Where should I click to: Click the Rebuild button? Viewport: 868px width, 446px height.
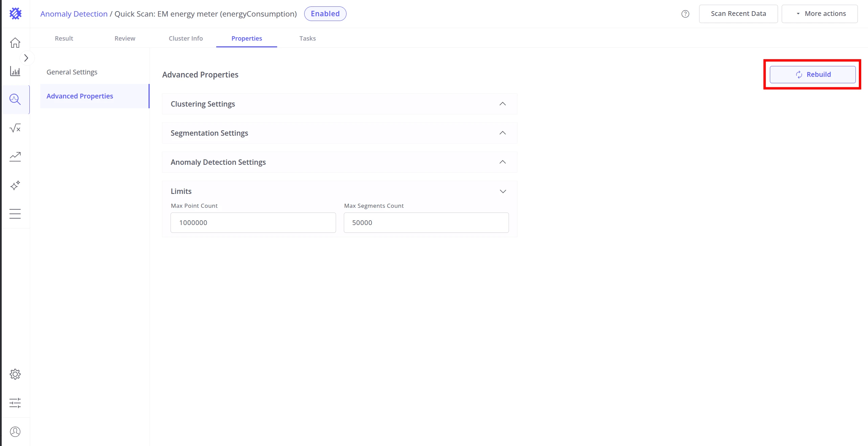(x=813, y=74)
